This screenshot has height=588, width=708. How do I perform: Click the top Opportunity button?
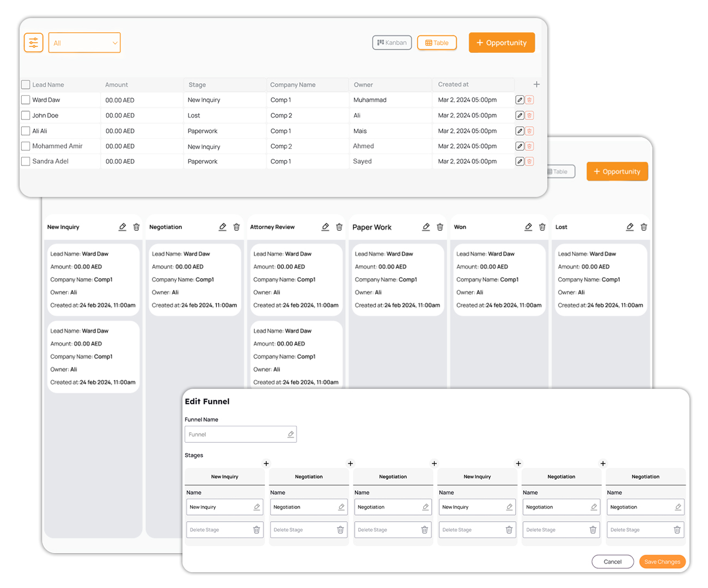pos(502,42)
